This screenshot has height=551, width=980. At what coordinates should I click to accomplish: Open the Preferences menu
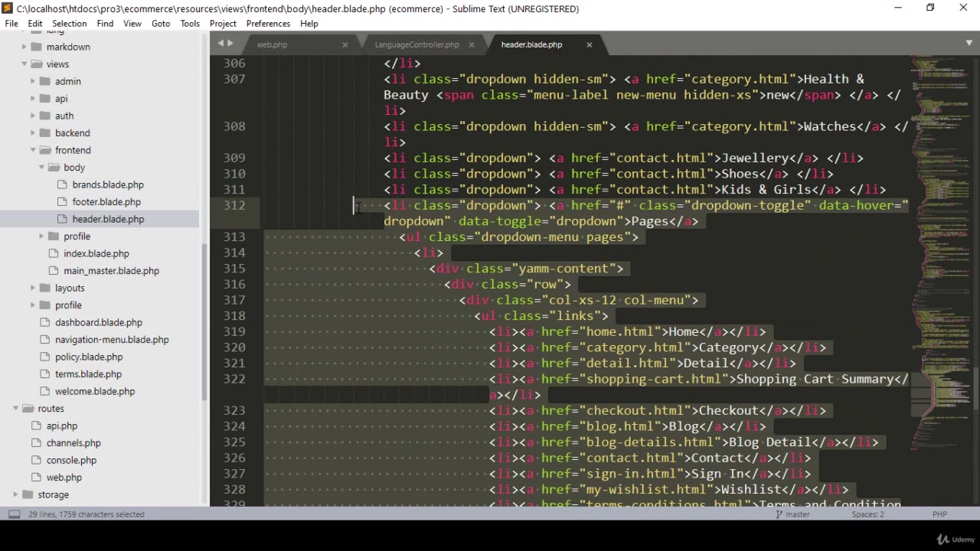268,24
